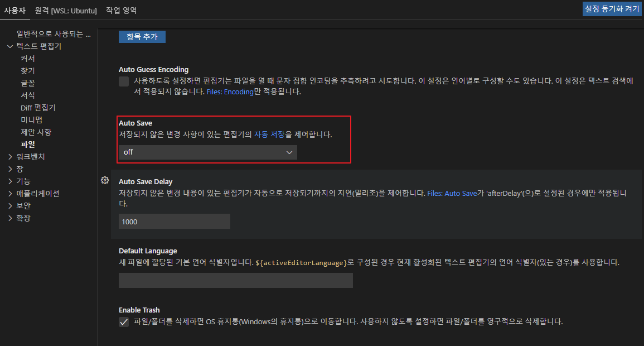Select 제안 사항 in the settings tree
This screenshot has height=346, width=644.
click(36, 132)
